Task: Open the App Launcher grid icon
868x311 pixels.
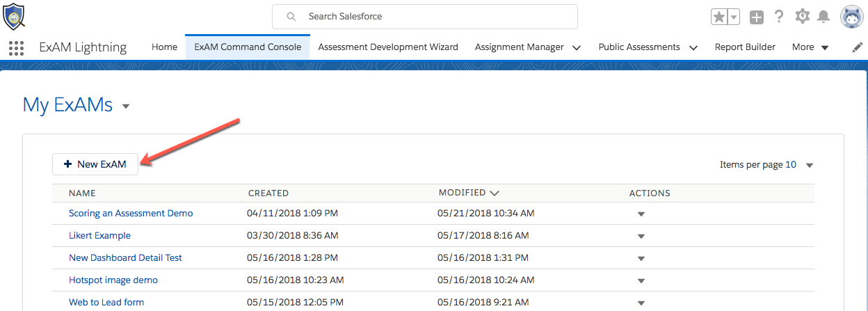Action: (16, 48)
